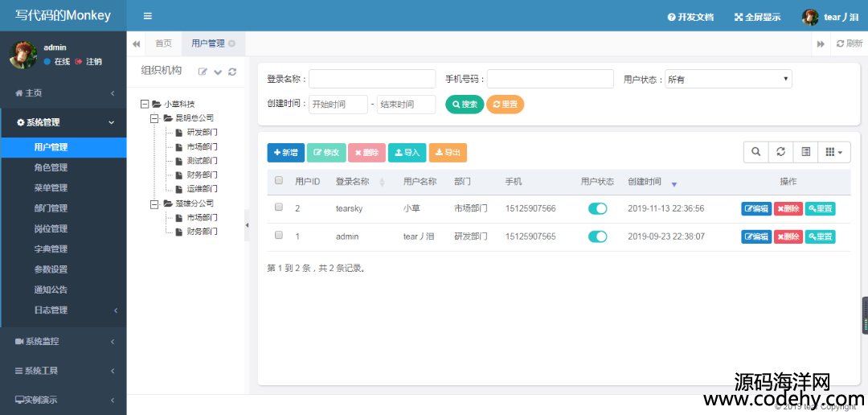Select 测试部门 in the tree
Image resolution: width=868 pixels, height=415 pixels.
202,161
